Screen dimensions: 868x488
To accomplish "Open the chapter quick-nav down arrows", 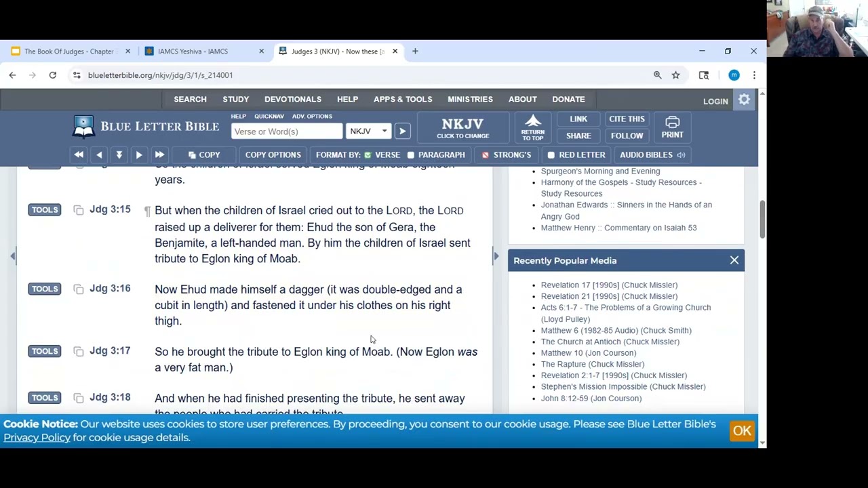I will 119,155.
